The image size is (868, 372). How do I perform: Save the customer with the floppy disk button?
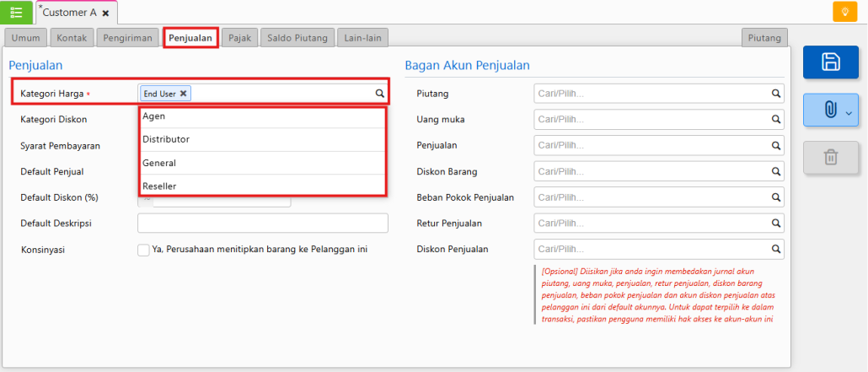tap(830, 62)
